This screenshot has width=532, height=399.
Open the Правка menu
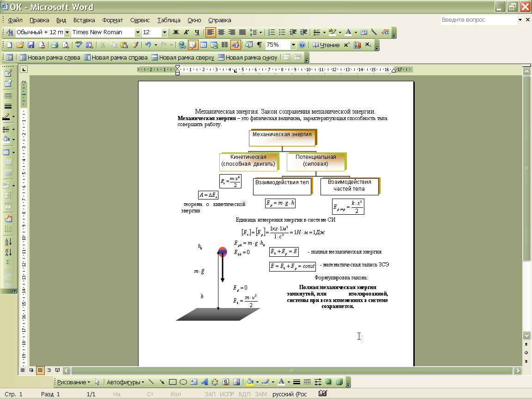(x=39, y=20)
